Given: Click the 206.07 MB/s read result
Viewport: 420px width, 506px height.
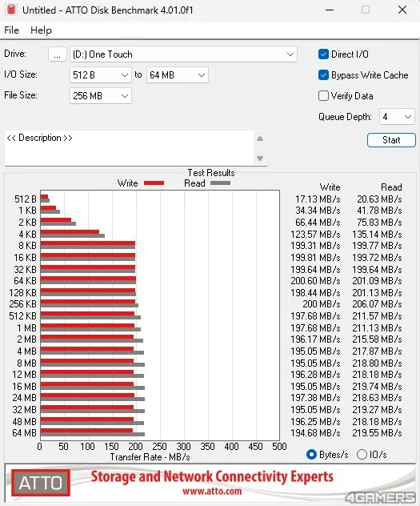Looking at the screenshot, I should click(377, 304).
